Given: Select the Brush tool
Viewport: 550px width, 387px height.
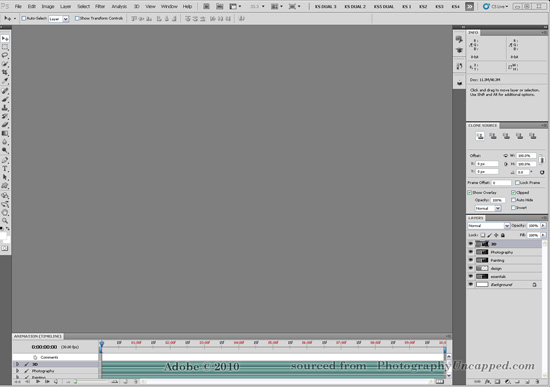Looking at the screenshot, I should (5, 99).
